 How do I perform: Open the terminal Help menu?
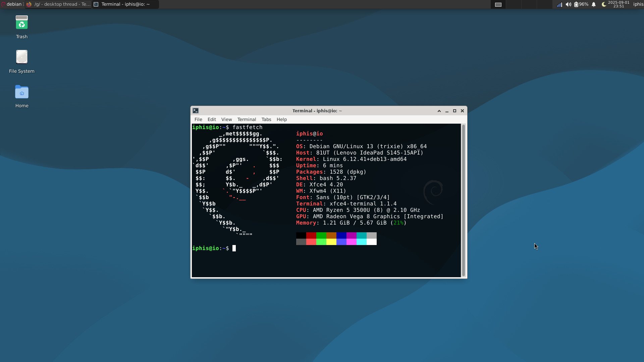[x=282, y=119]
